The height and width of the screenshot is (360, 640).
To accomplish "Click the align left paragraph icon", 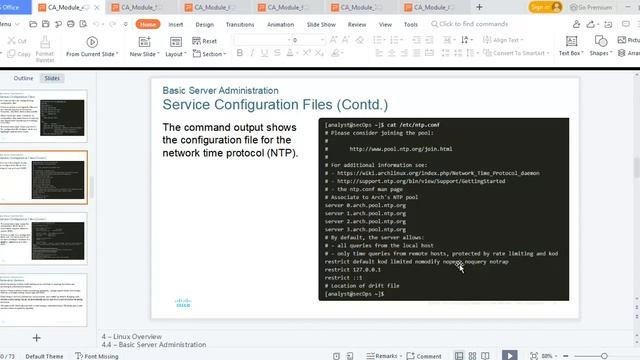I will point(379,53).
